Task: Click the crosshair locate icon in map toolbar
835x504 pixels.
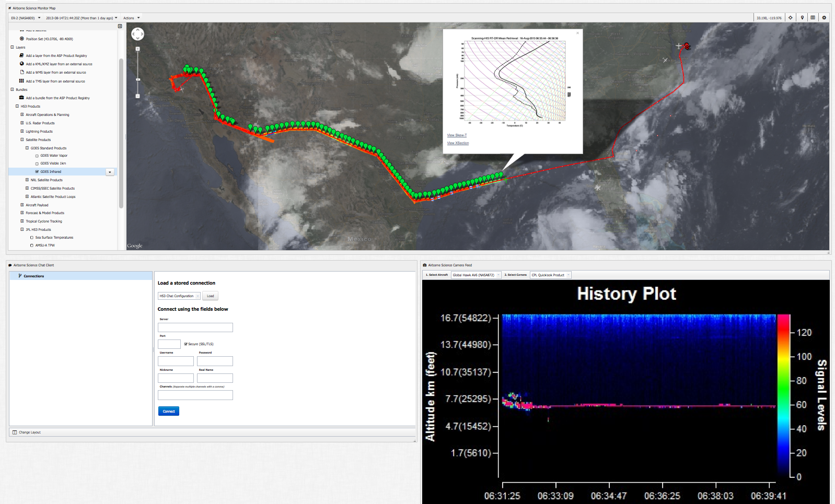Action: click(x=791, y=18)
